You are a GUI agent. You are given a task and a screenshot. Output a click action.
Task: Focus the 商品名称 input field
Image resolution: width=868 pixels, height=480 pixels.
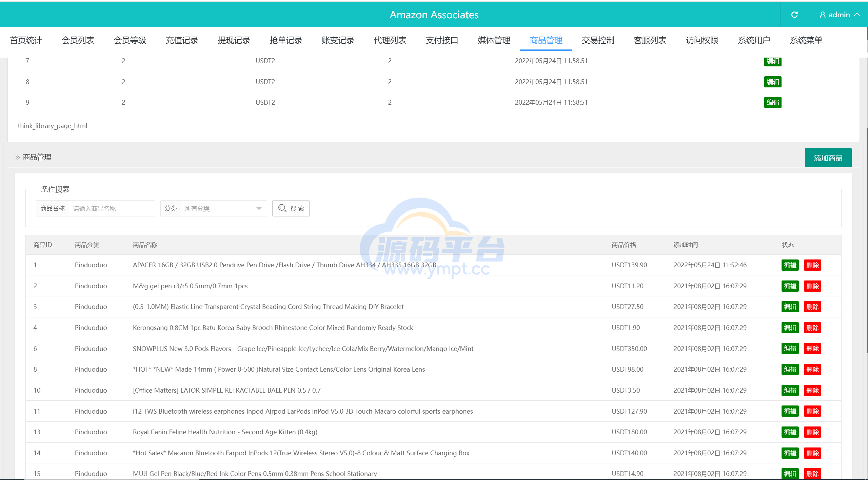click(112, 208)
